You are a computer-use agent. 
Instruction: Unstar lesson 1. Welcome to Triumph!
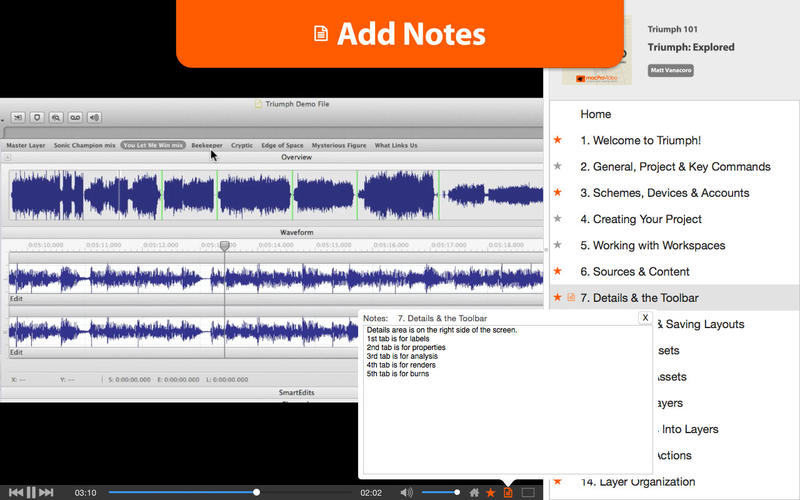tap(558, 140)
